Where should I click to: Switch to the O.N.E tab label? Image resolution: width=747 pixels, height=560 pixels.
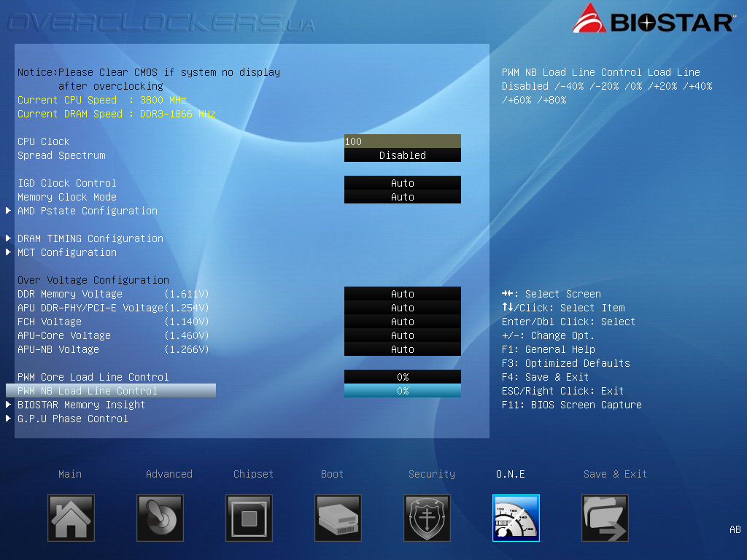pyautogui.click(x=510, y=474)
